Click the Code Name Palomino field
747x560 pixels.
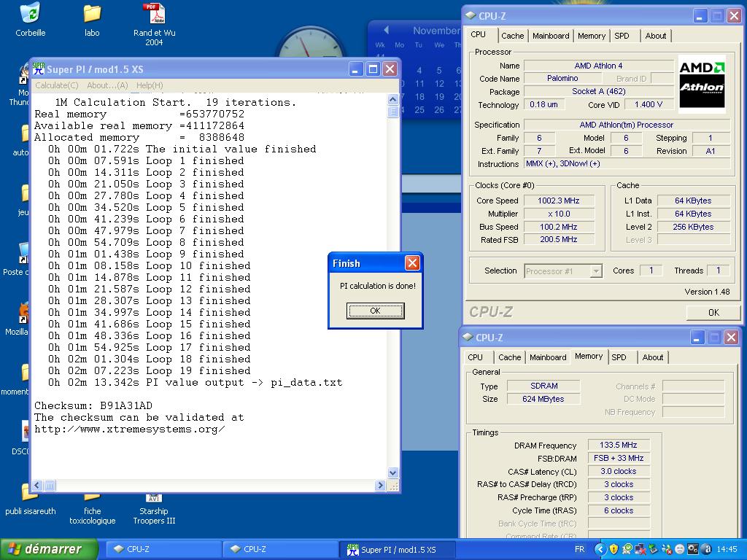point(562,78)
